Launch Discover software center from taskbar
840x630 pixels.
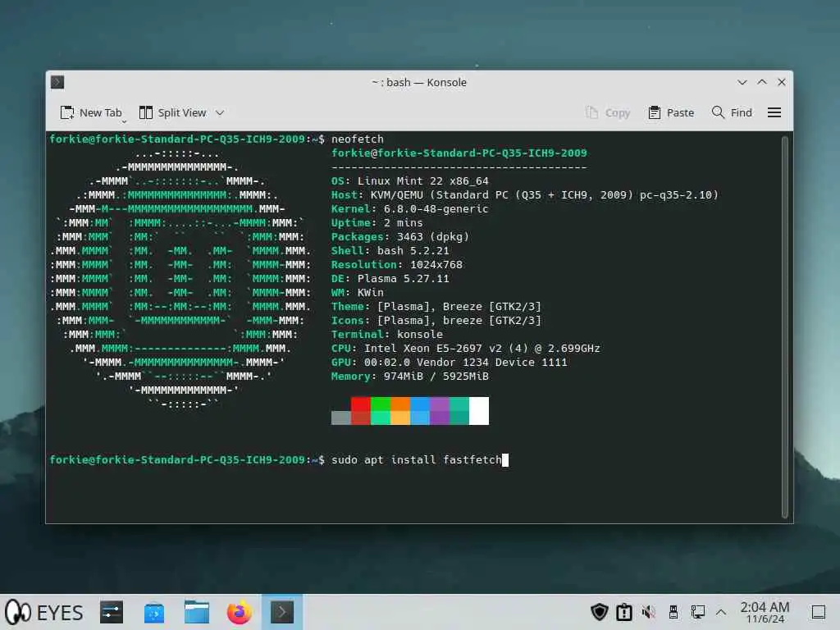coord(154,612)
